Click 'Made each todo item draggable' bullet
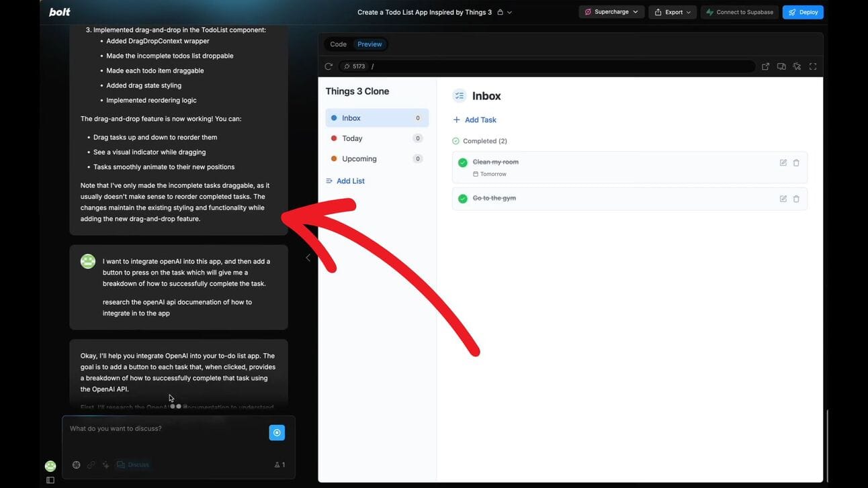The height and width of the screenshot is (488, 868). 155,70
